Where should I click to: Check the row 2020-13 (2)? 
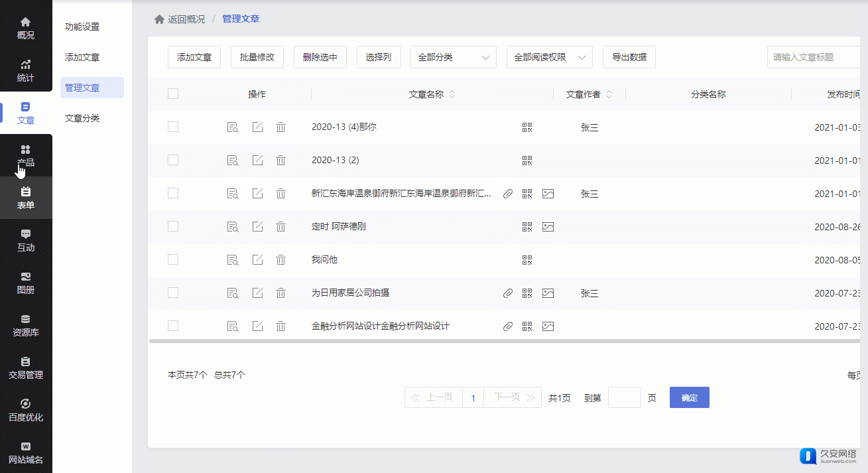click(x=173, y=160)
